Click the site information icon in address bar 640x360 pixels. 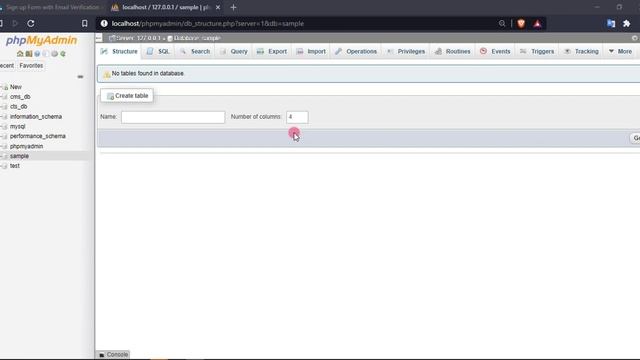(x=104, y=24)
